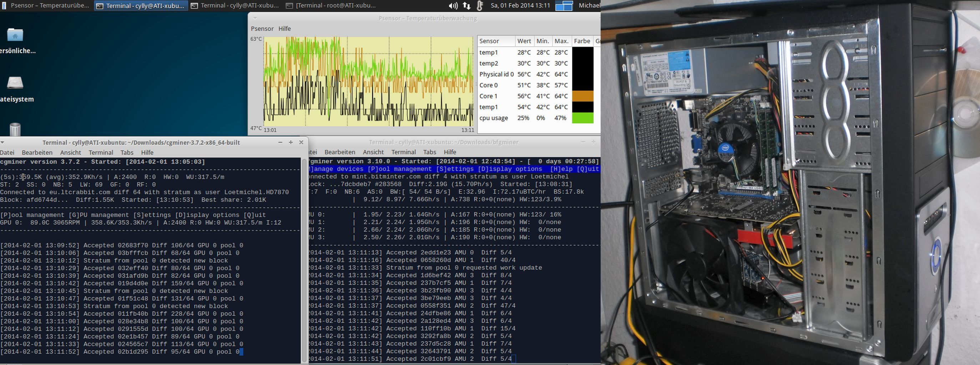Sort by the Min. column header
The height and width of the screenshot is (365, 980).
click(542, 41)
